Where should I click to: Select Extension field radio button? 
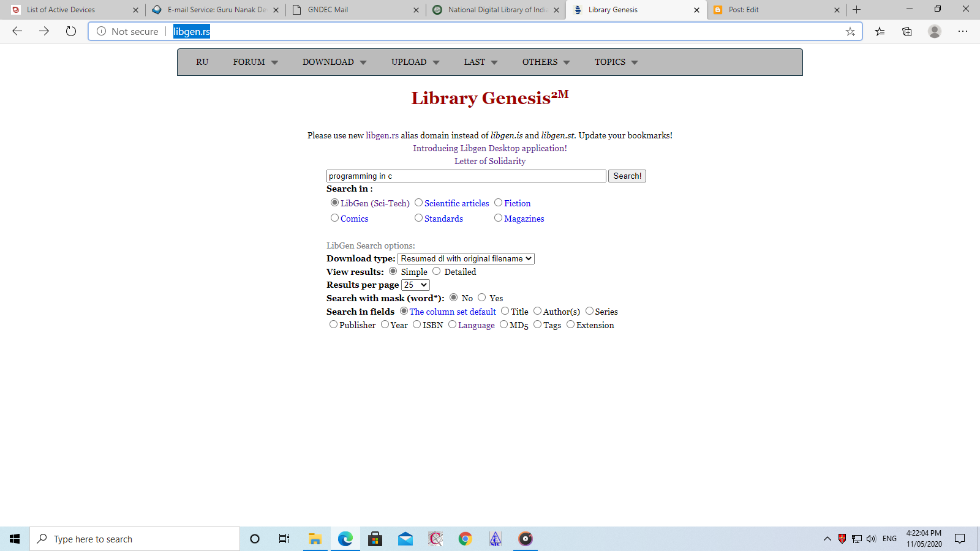[x=570, y=324]
